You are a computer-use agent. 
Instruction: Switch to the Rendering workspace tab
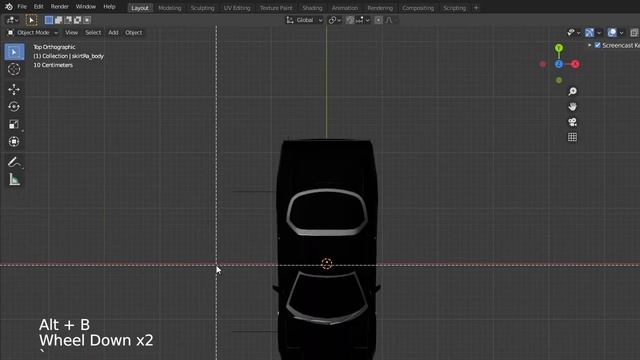(380, 8)
